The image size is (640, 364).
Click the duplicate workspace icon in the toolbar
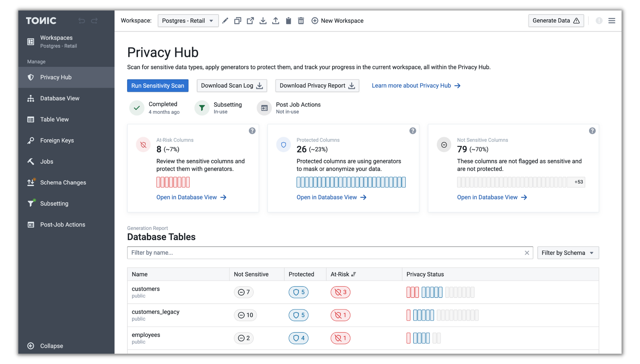coord(237,20)
